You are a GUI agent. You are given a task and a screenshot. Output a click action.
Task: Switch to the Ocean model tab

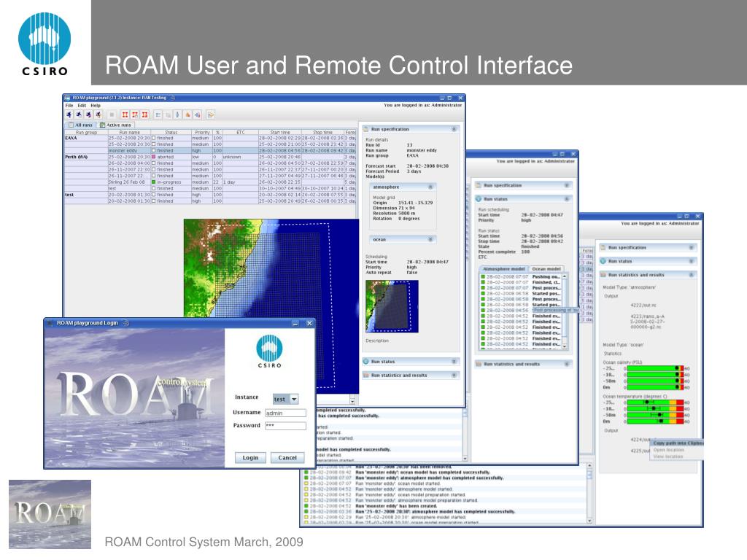pyautogui.click(x=546, y=269)
